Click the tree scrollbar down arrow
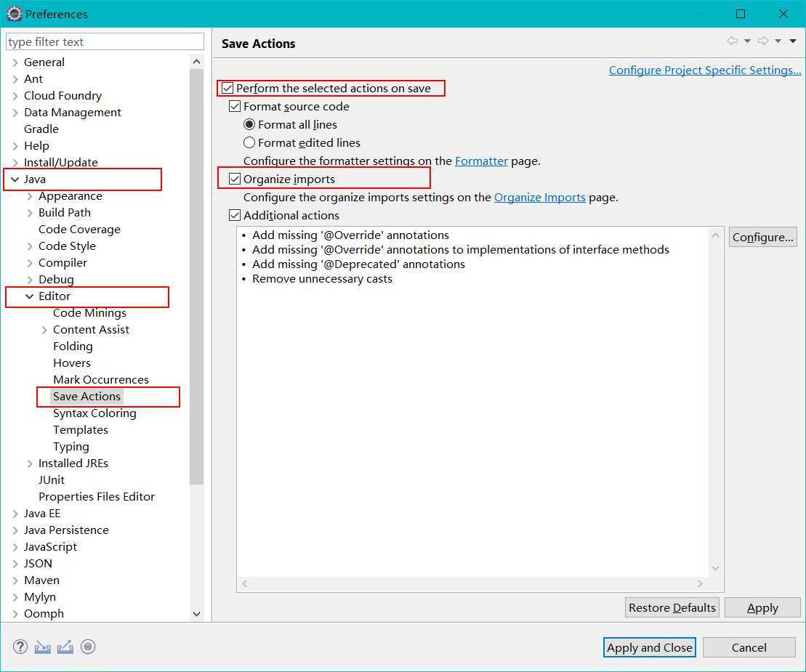The width and height of the screenshot is (806, 672). point(196,614)
